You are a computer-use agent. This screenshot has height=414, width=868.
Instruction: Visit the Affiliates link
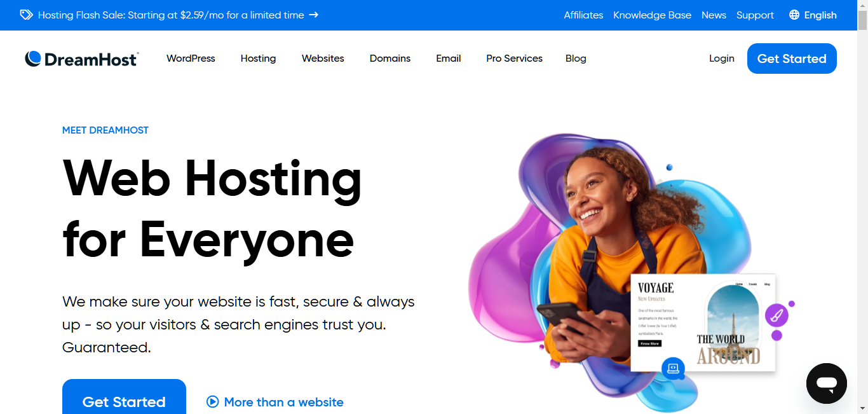(583, 15)
